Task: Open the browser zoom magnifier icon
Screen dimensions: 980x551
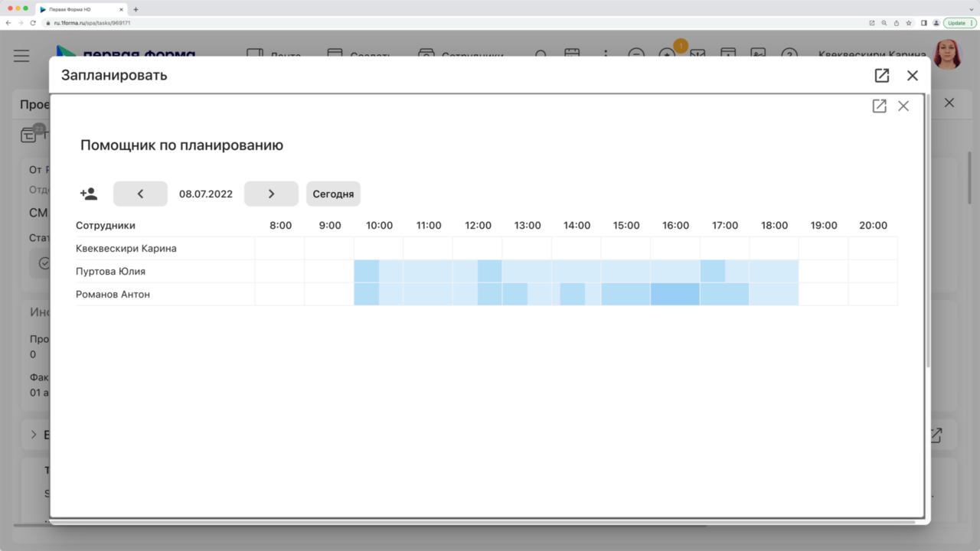Action: (884, 23)
